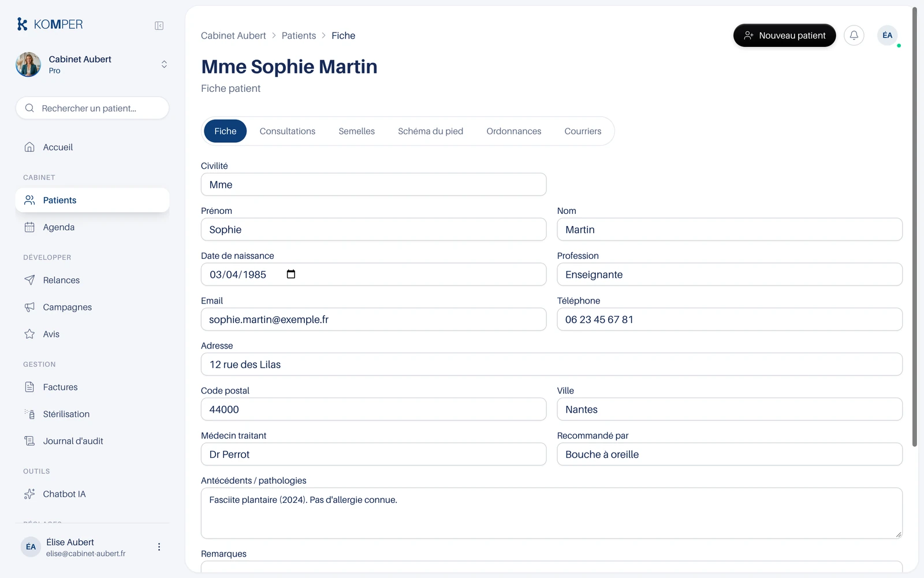This screenshot has height=578, width=924.
Task: Open Élise Aubert account options menu
Action: [x=159, y=547]
